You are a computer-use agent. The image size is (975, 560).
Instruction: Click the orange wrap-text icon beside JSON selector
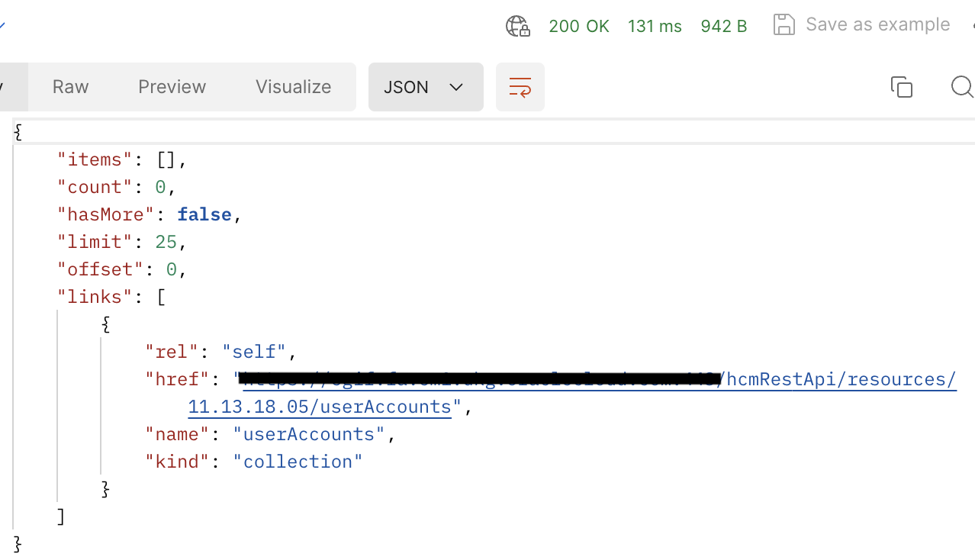[x=520, y=86]
